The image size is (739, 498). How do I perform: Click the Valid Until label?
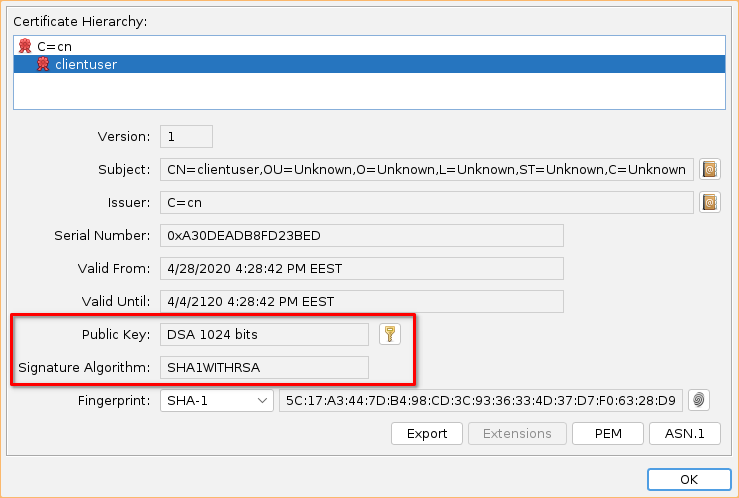click(116, 301)
